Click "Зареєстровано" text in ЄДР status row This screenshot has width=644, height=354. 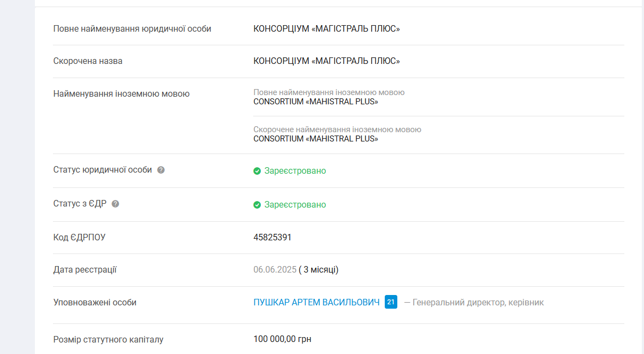coord(295,205)
